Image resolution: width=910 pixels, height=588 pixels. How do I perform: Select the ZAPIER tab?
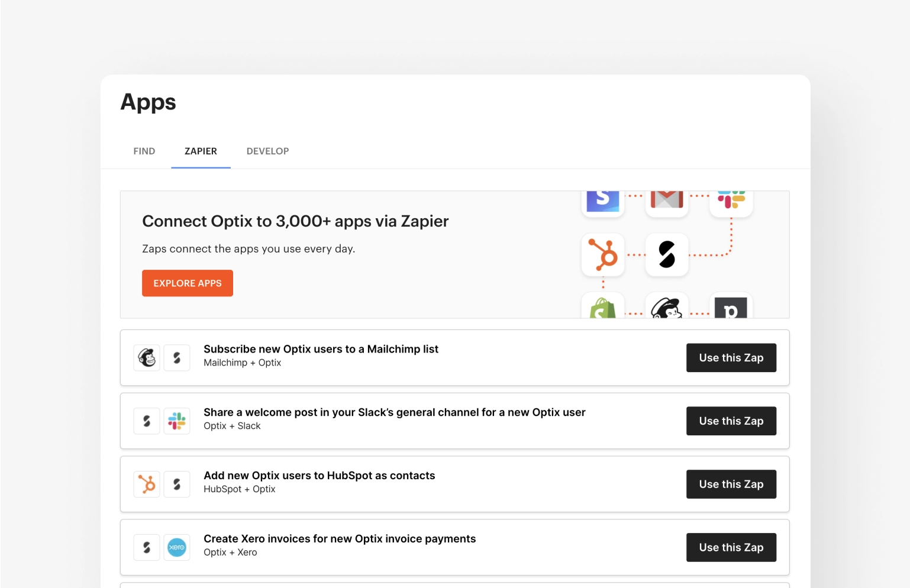tap(201, 151)
